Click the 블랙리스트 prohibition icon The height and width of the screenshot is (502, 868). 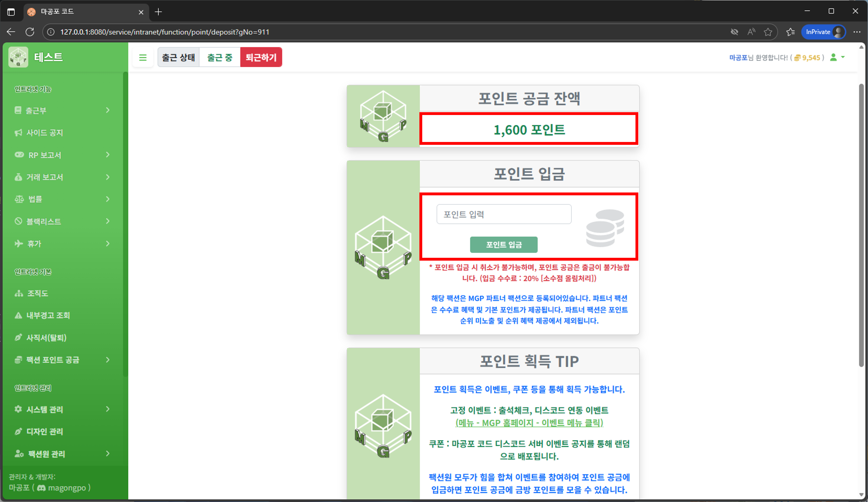click(x=18, y=221)
